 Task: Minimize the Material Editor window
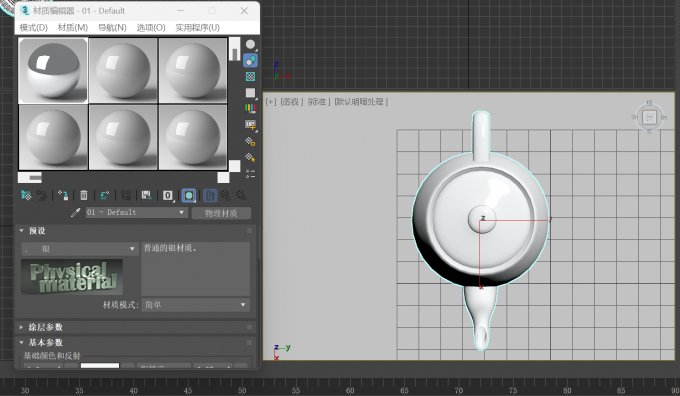click(180, 10)
